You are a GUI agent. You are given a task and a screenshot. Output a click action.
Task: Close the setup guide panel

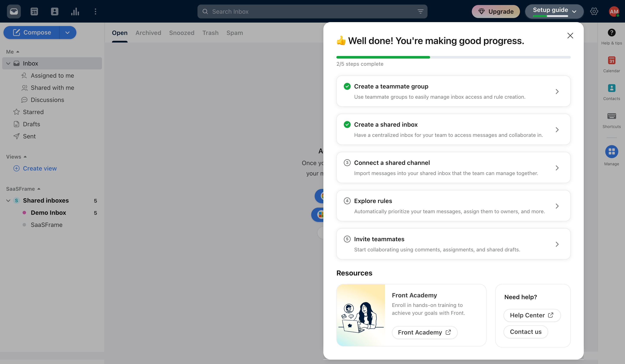click(x=570, y=35)
